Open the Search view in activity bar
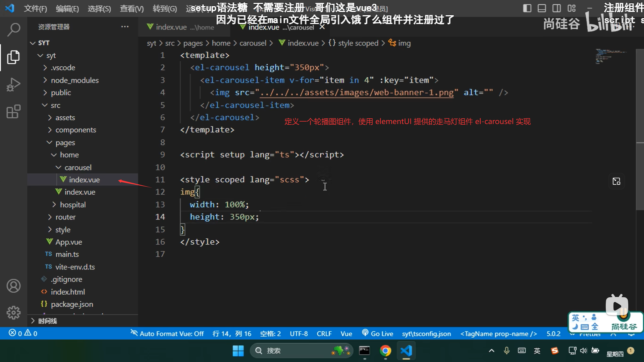Viewport: 644px width, 362px height. pyautogui.click(x=13, y=30)
